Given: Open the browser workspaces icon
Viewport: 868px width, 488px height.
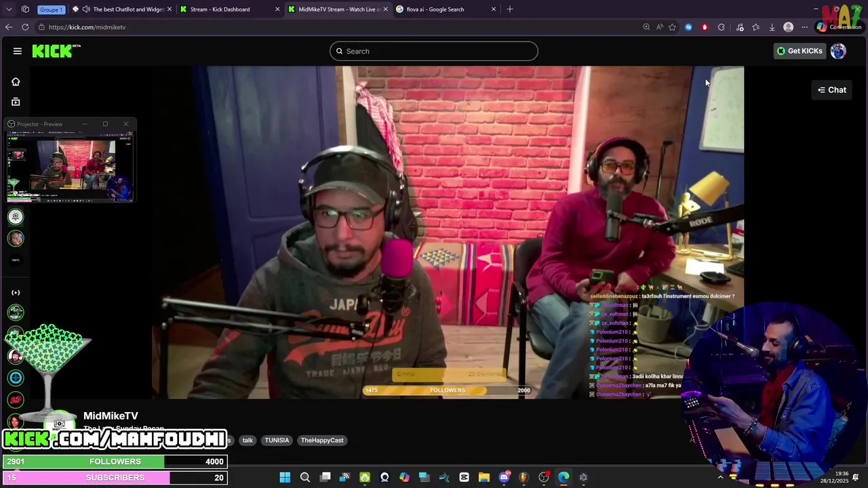Looking at the screenshot, I should pyautogui.click(x=25, y=9).
